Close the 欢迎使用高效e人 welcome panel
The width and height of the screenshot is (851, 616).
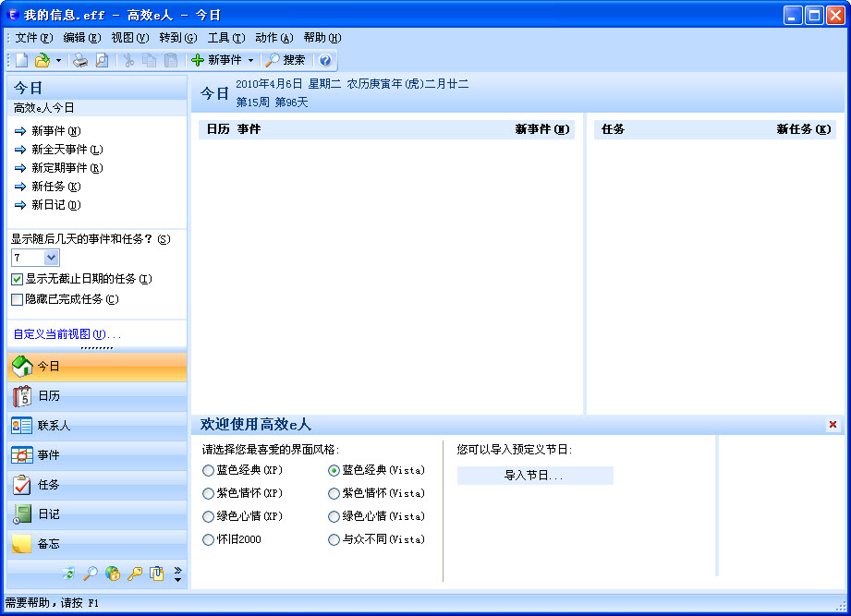tap(833, 425)
